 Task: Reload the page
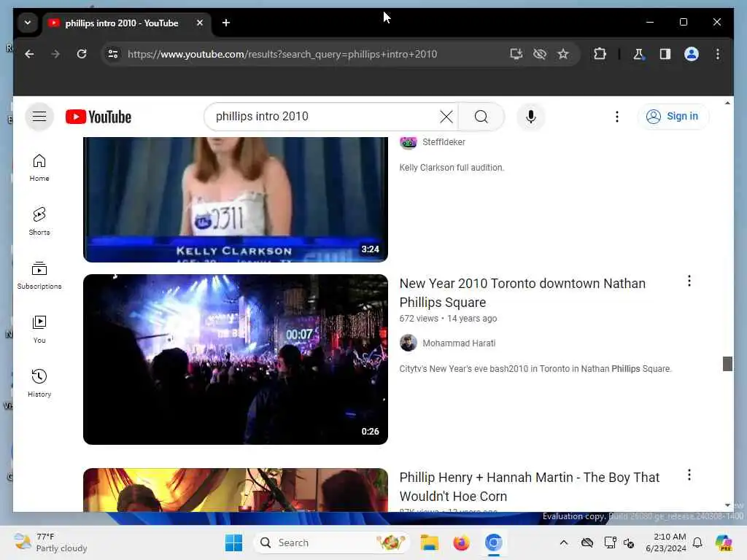pos(82,54)
